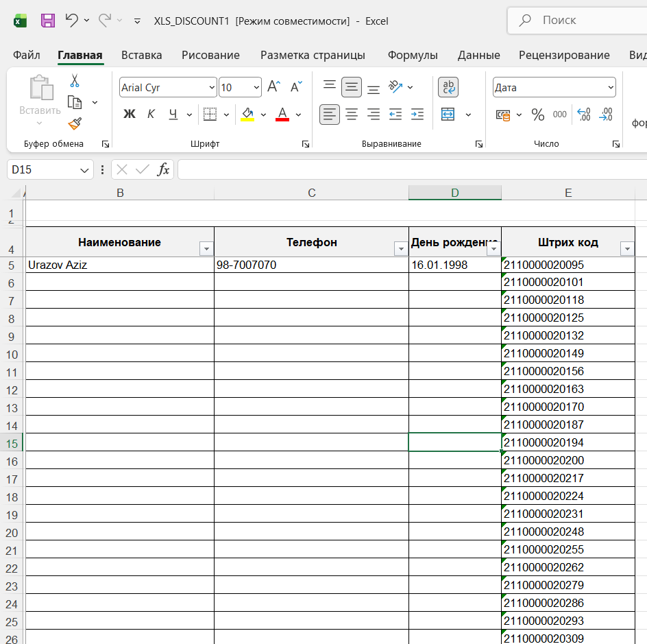
Task: Click the Format Painter brush icon
Action: (75, 124)
